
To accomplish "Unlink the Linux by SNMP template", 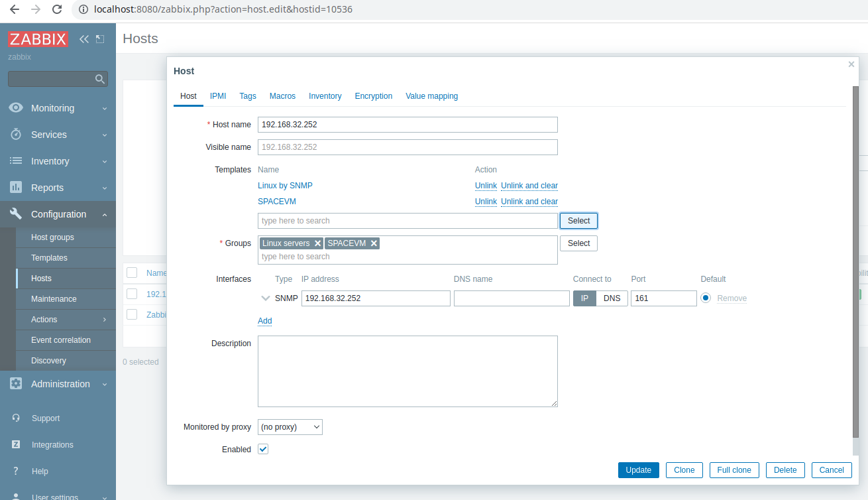I will [486, 186].
